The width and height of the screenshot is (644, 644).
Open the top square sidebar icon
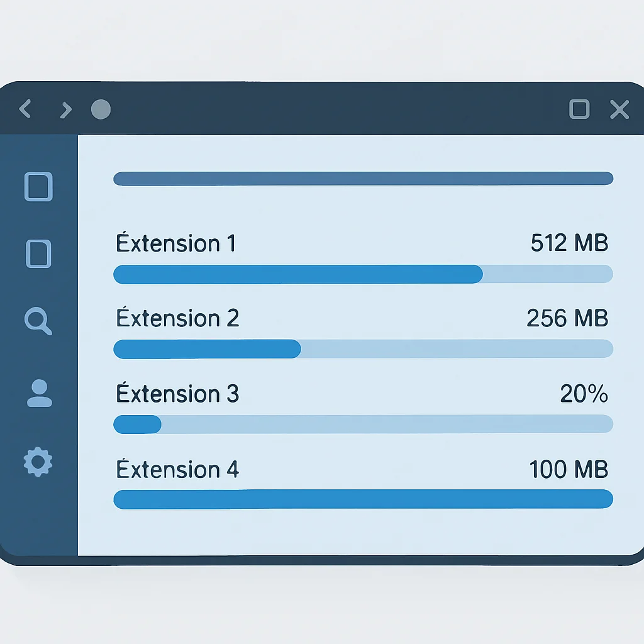38,186
